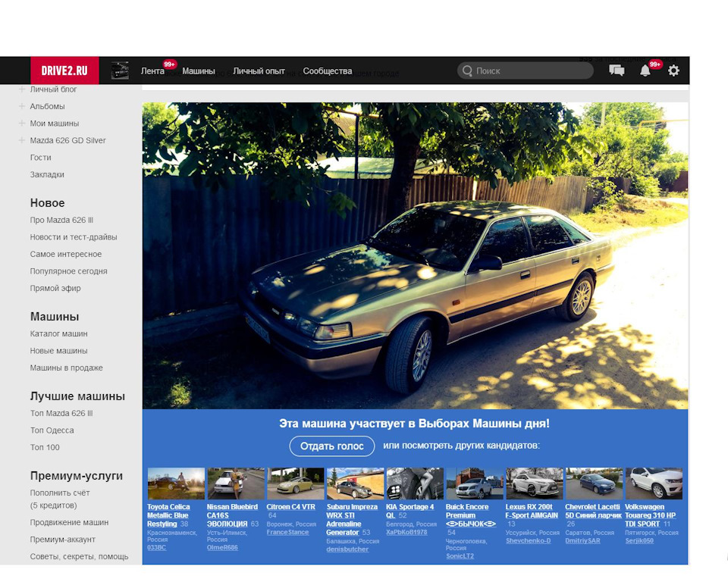The width and height of the screenshot is (728, 582).
Task: Click the DRIVE2.RU logo
Action: 64,70
